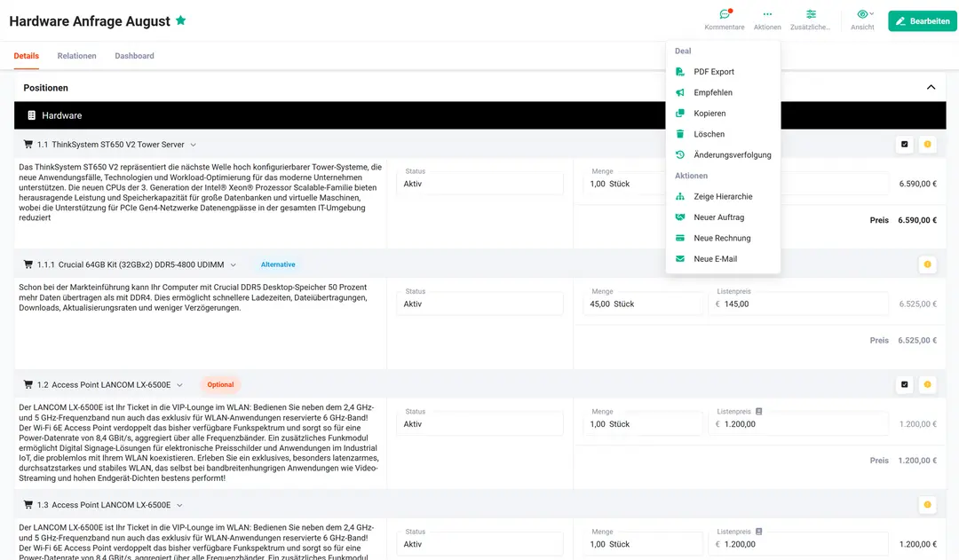Expand the position 1.2 Access Point chevron
Screen dimensions: 959x560
(x=179, y=385)
